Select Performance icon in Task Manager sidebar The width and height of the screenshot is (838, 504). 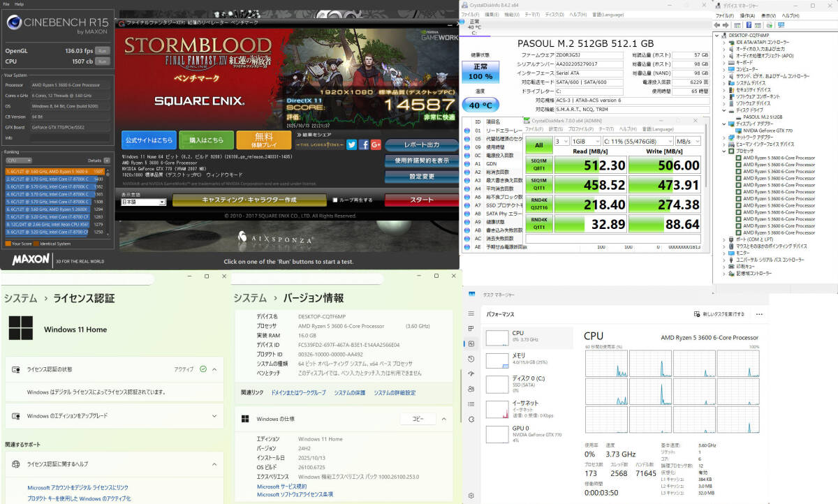(471, 343)
